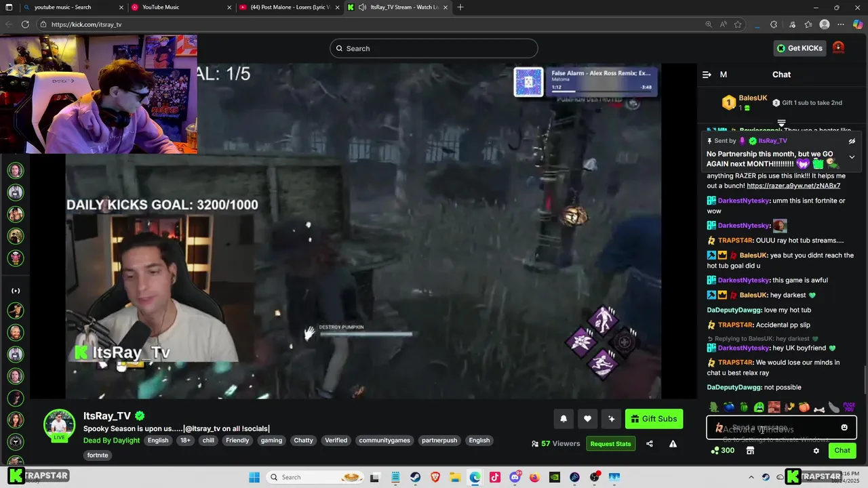
Task: Open Firefox from the taskbar
Action: point(534,477)
